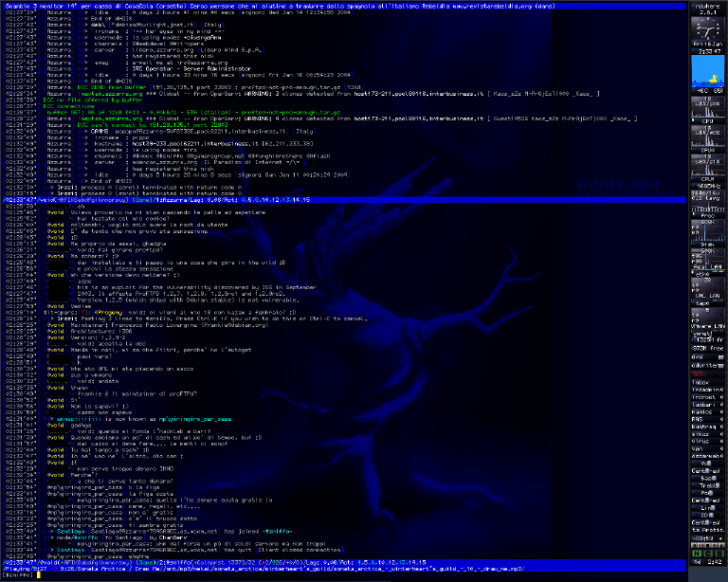
Task: Open the ircadmin mailbox counter
Action: tap(707, 390)
